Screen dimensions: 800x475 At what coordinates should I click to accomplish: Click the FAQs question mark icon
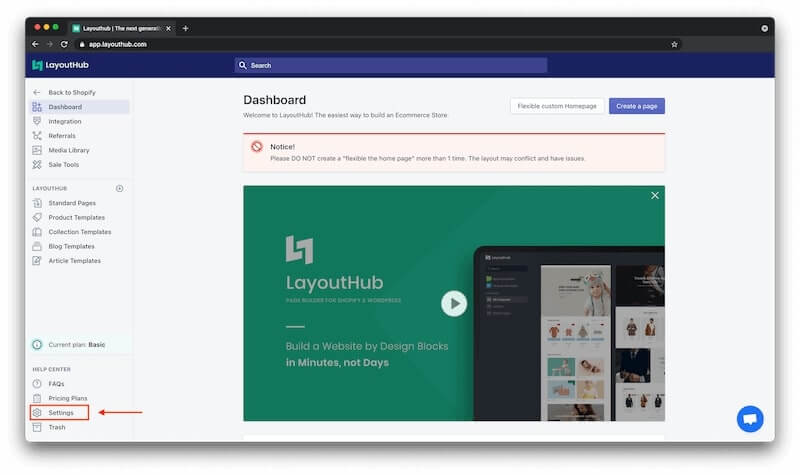[37, 384]
